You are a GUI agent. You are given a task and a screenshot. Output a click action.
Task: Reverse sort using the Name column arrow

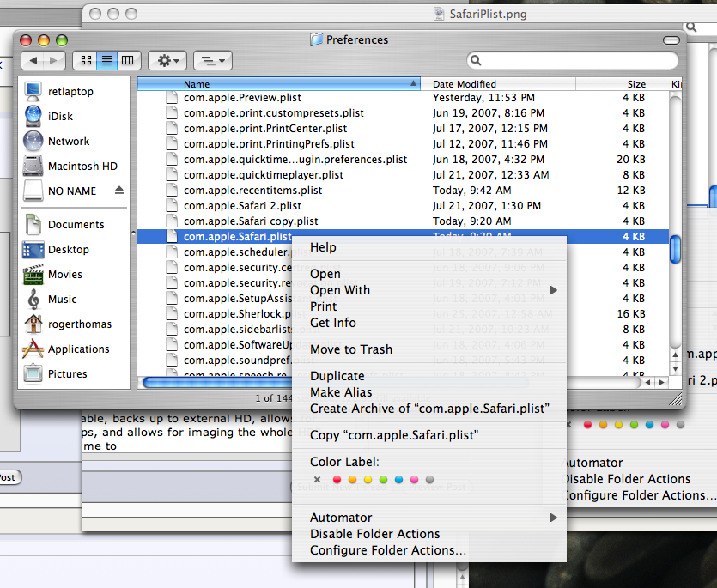[413, 83]
